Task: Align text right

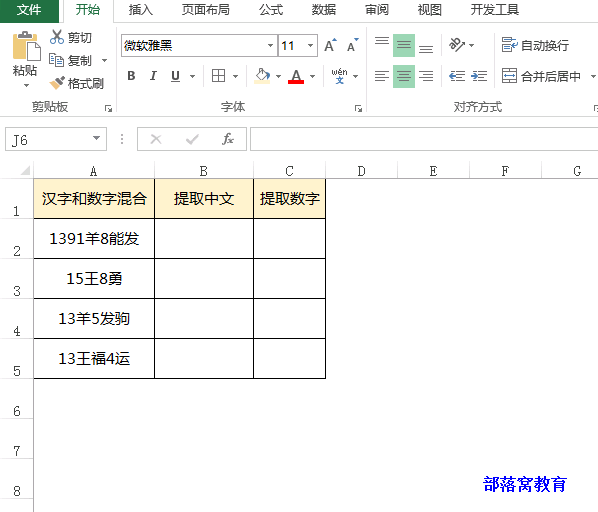Action: 426,76
